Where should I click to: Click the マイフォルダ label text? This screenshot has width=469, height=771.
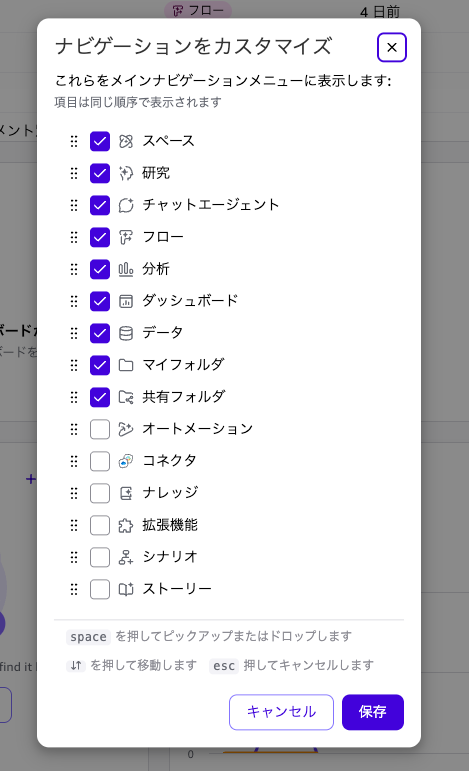183,365
